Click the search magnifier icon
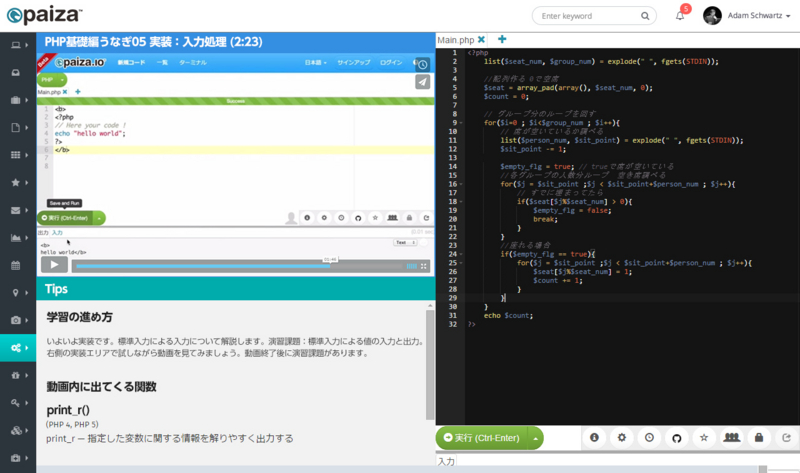The width and height of the screenshot is (800, 473). click(x=645, y=16)
